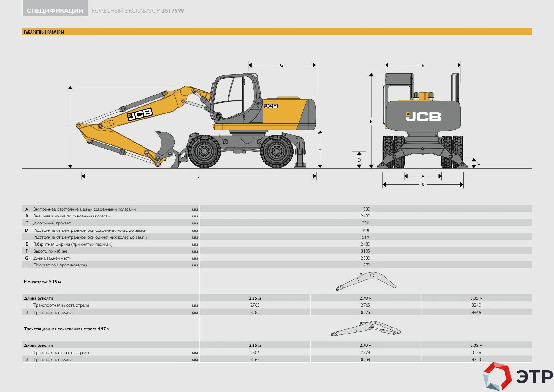Screen dimensions: 554x392
Task: Click the articulated boom length value 8223
Action: tap(476, 359)
